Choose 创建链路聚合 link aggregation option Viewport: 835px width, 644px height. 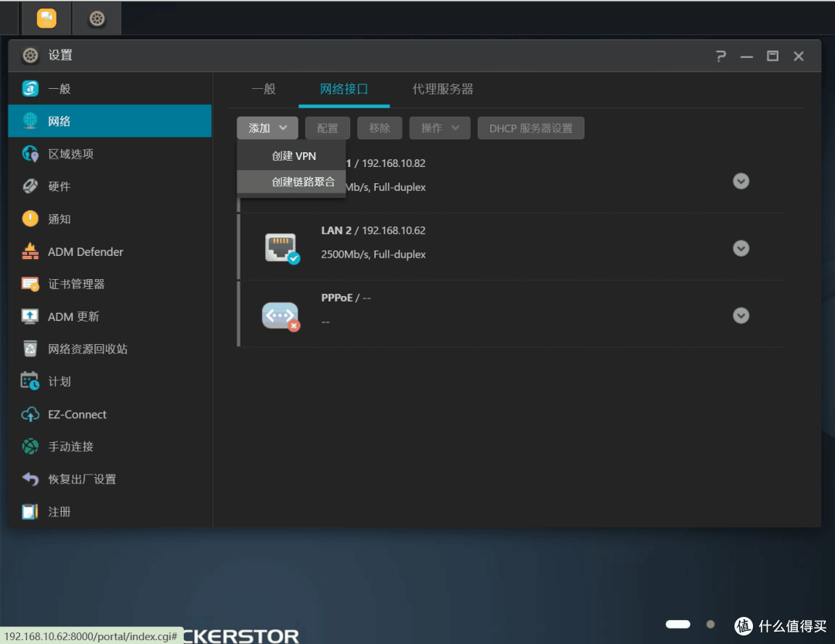(291, 182)
